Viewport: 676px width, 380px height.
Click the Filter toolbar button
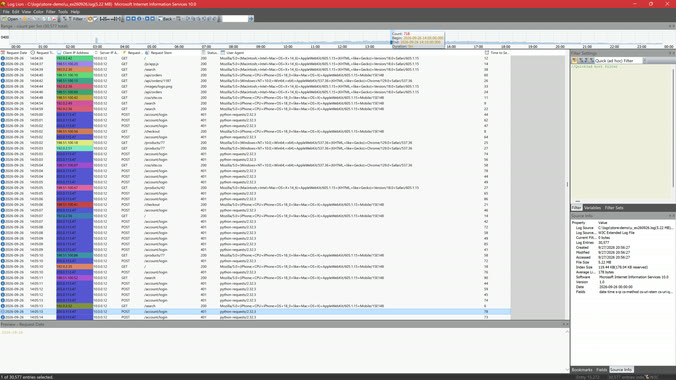75,19
